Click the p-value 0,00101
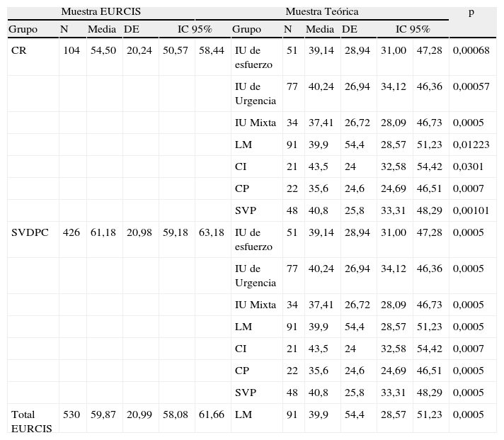Image resolution: width=504 pixels, height=440 pixels. click(x=471, y=210)
